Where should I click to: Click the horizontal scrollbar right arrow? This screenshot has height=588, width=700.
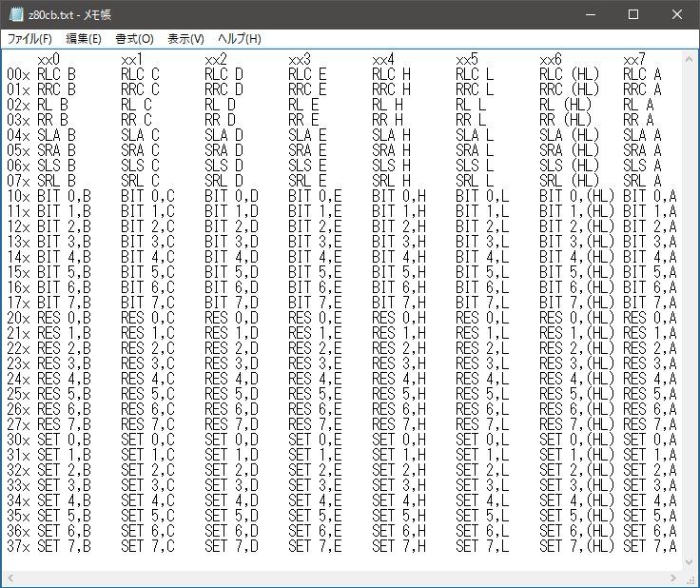(x=673, y=578)
